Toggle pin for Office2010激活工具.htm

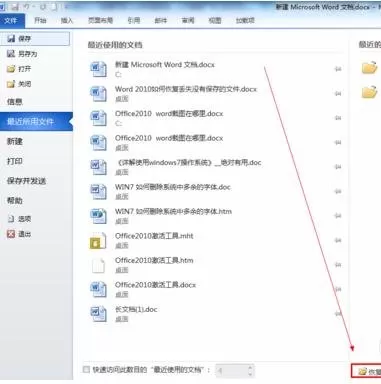pyautogui.click(x=338, y=265)
